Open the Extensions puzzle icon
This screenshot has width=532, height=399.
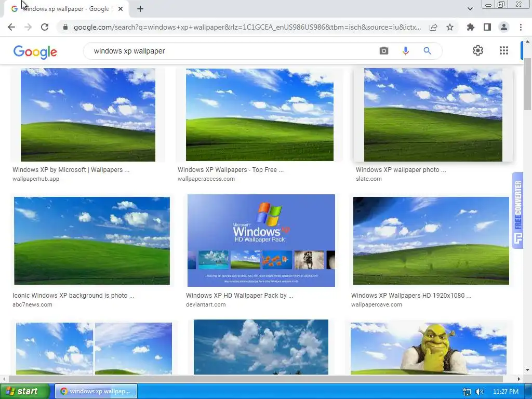(470, 27)
